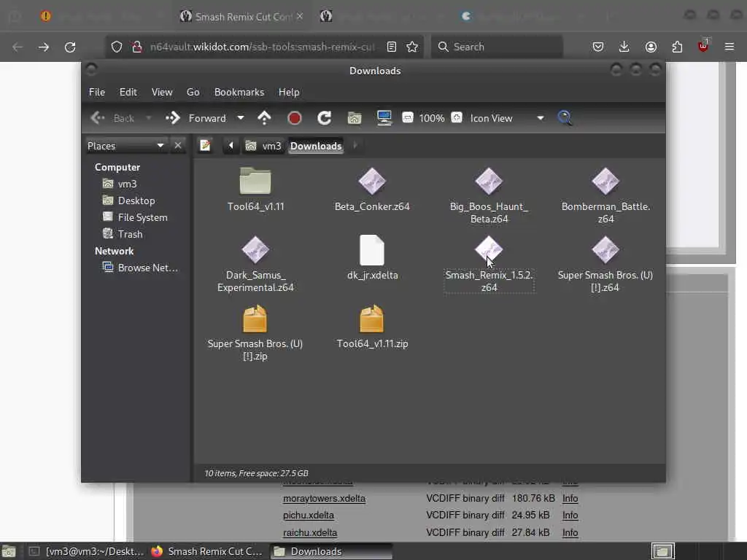Switch to Smash Remix Cut Content browser tab
The width and height of the screenshot is (747, 560).
coord(242,16)
